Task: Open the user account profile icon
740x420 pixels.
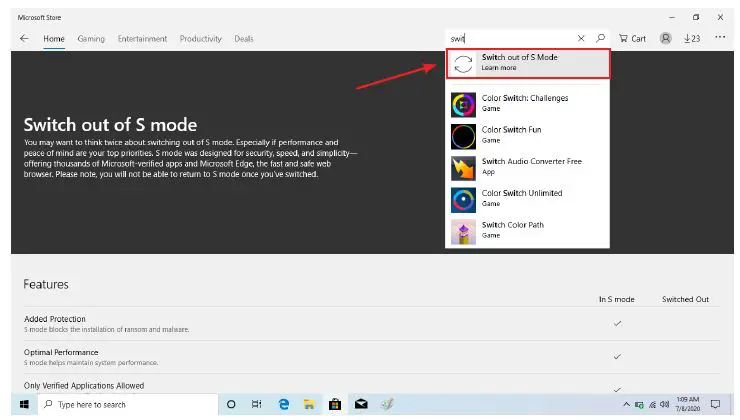Action: coord(666,39)
